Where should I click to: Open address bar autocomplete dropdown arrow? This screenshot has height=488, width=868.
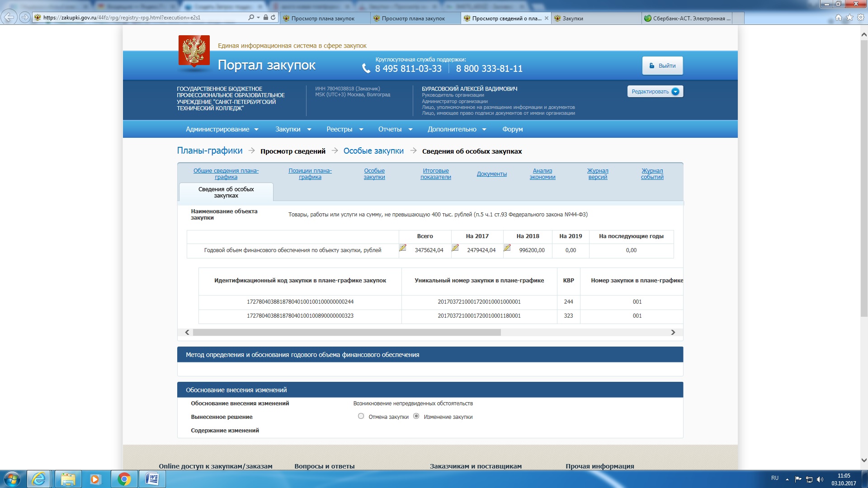pos(258,18)
